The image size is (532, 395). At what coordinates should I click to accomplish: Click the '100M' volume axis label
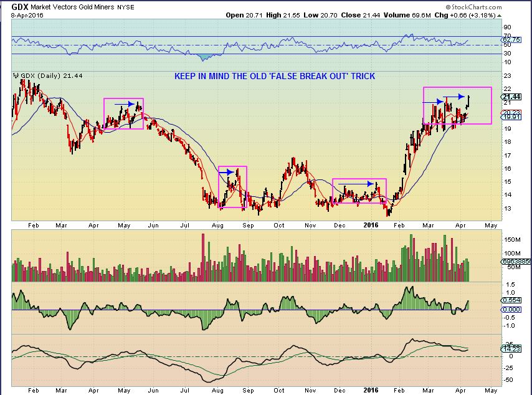(512, 254)
